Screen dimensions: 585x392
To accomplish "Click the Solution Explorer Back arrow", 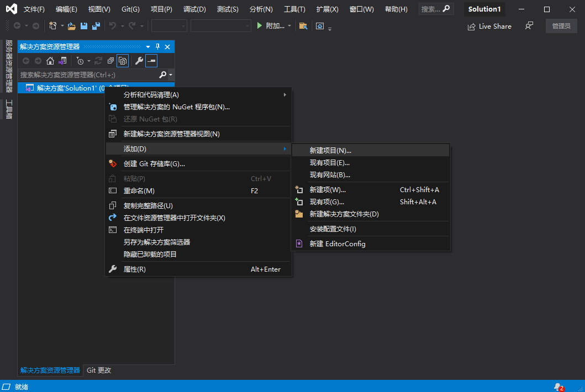I will (26, 61).
